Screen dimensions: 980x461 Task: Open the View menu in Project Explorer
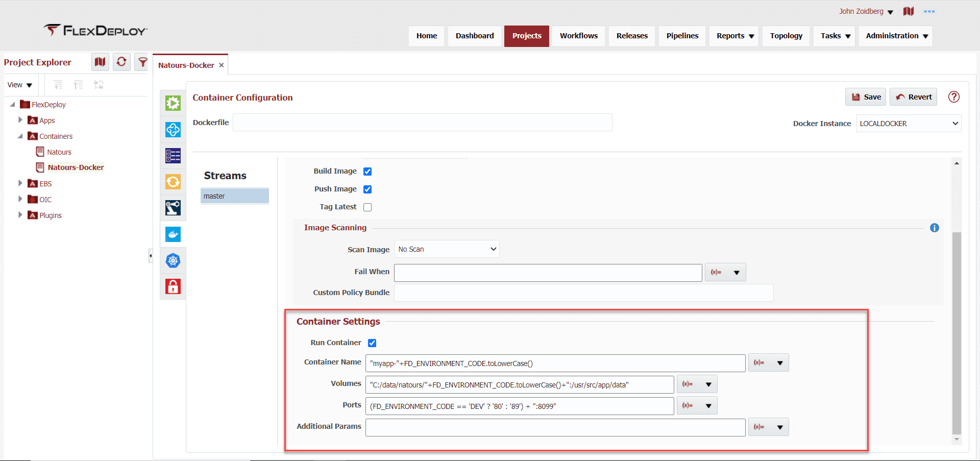(20, 85)
